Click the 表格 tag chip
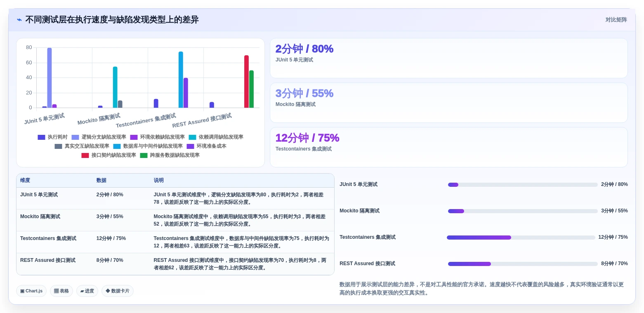644x313 pixels. pyautogui.click(x=61, y=291)
